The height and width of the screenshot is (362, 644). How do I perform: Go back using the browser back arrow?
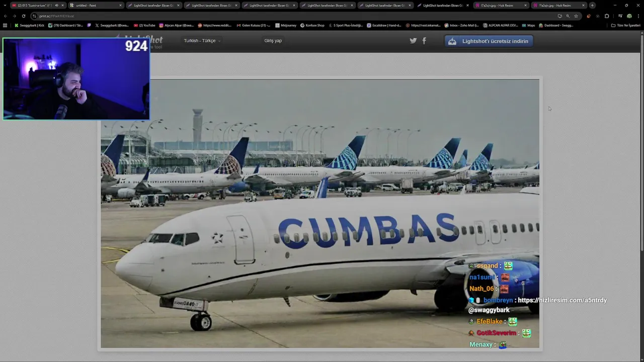point(6,16)
